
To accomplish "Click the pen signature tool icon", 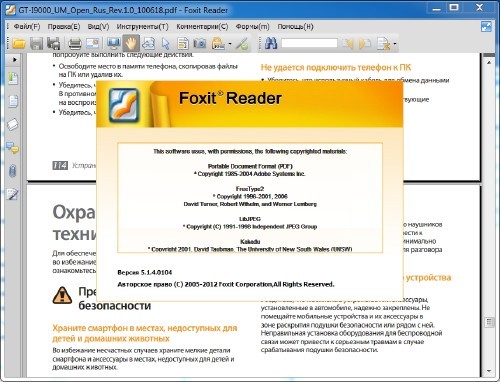I will (x=242, y=44).
